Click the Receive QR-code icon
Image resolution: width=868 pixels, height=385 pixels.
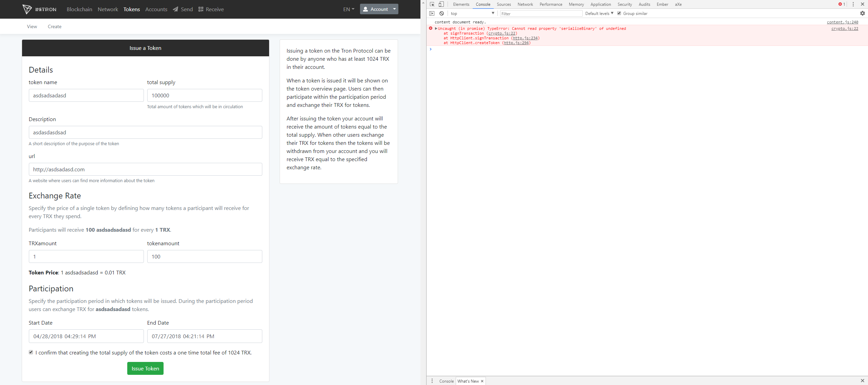tap(200, 9)
